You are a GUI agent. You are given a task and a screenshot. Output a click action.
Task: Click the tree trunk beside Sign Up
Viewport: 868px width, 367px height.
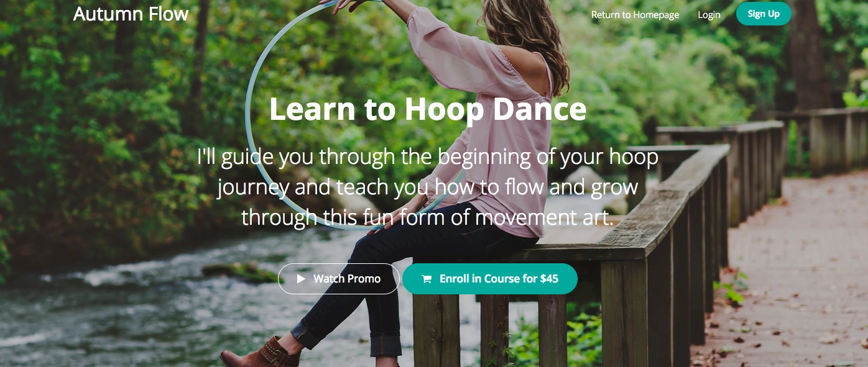click(x=808, y=56)
